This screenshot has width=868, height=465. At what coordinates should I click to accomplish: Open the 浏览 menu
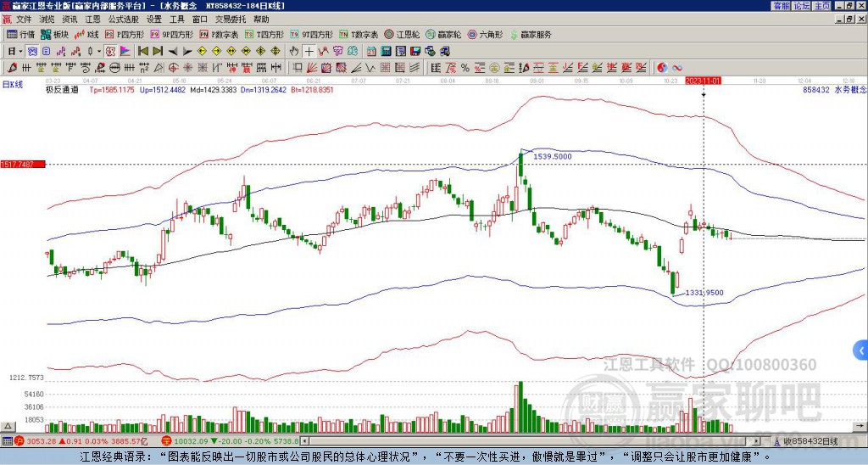pyautogui.click(x=47, y=20)
